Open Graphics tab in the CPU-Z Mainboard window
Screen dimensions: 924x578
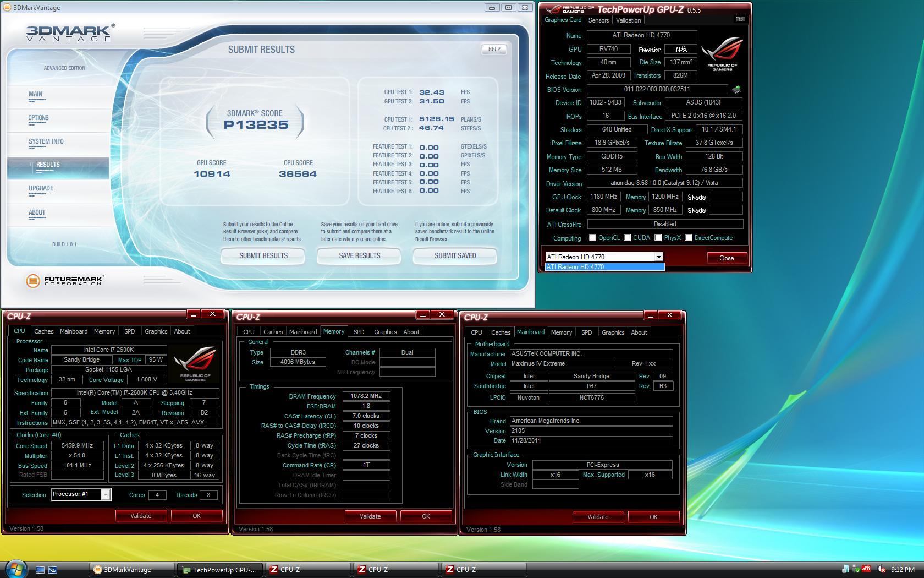pyautogui.click(x=613, y=332)
